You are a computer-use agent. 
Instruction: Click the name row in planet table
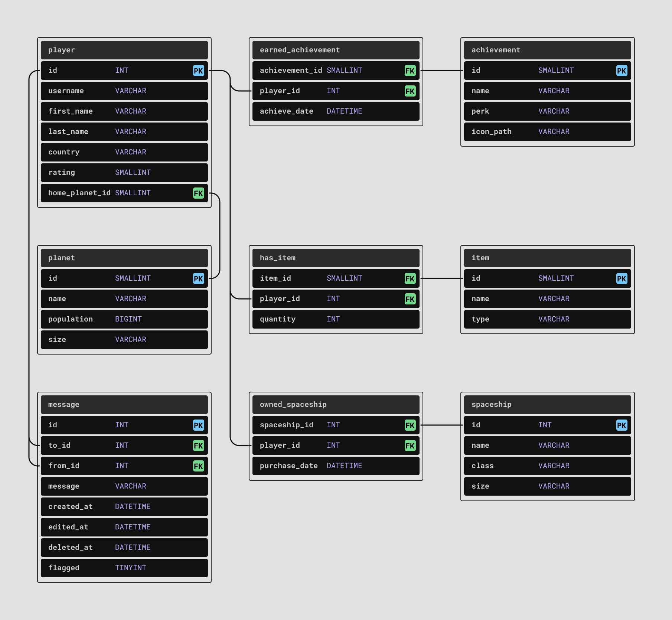[x=124, y=299]
